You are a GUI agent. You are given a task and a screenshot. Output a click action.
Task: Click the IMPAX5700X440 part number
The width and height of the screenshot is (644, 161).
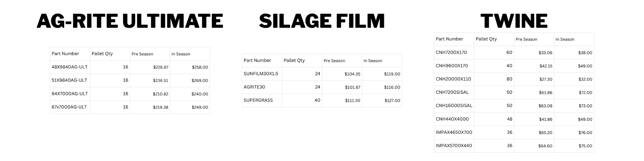pyautogui.click(x=454, y=146)
